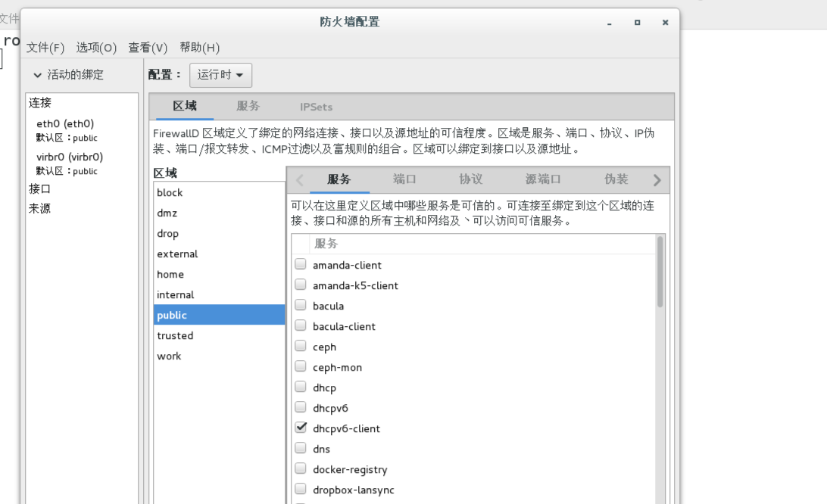Enable the ceph-mon service checkbox
This screenshot has width=827, height=504.
(301, 366)
